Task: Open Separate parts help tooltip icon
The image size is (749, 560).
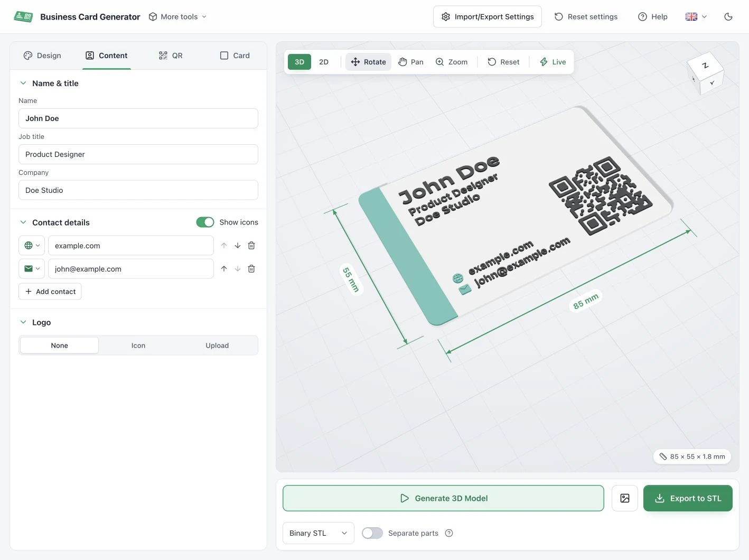Action: [x=449, y=533]
